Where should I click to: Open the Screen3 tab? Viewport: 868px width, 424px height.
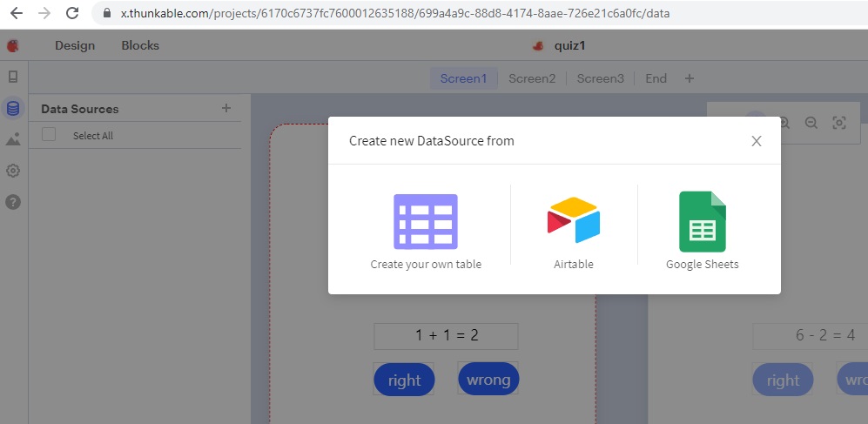click(x=601, y=78)
